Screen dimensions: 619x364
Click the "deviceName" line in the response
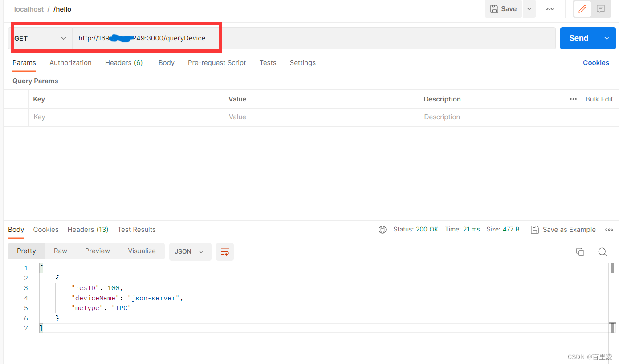pos(127,298)
